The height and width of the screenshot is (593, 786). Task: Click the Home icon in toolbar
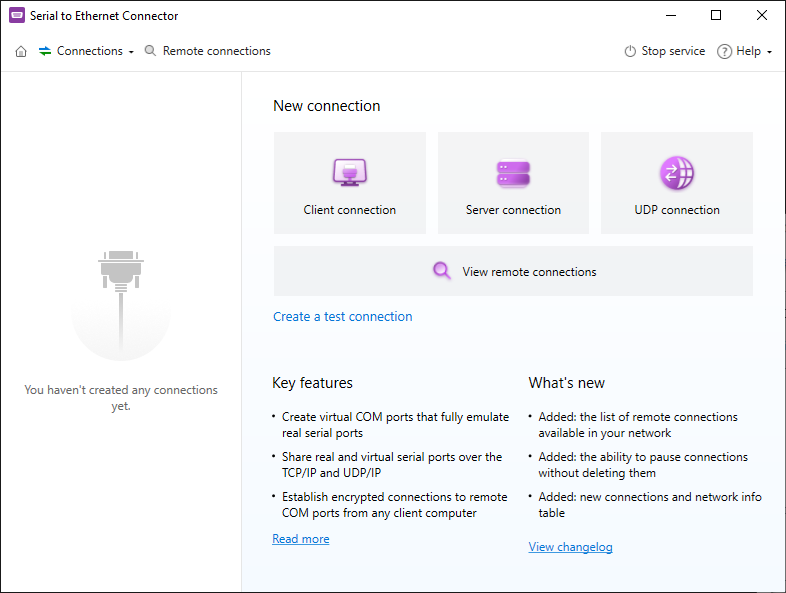tap(21, 51)
